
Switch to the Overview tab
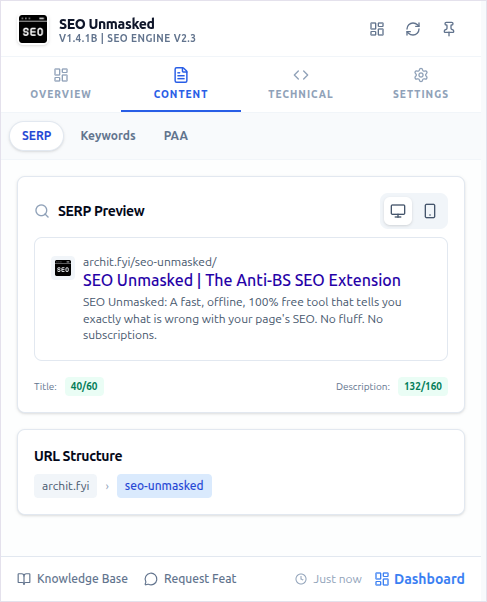(x=61, y=84)
